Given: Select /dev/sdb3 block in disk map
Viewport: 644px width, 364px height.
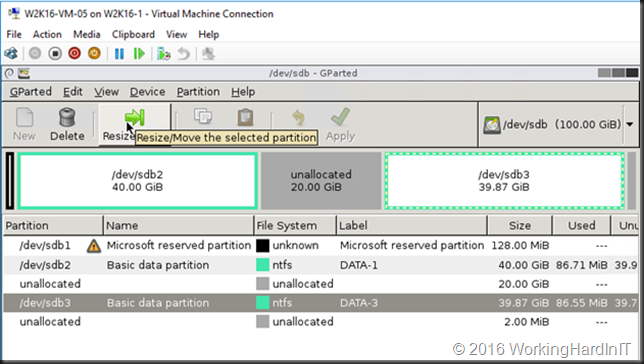Looking at the screenshot, I should click(x=504, y=181).
